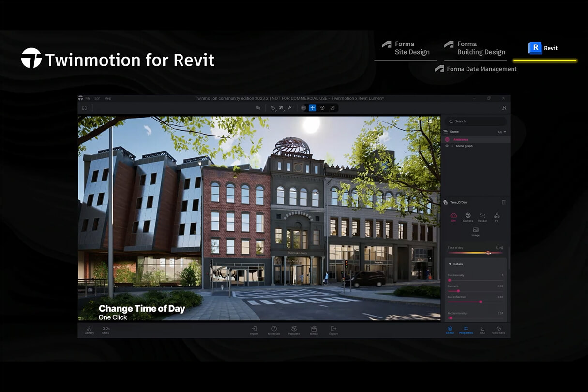Activate the move/translate gizmo tool
The image size is (588, 392).
(313, 108)
